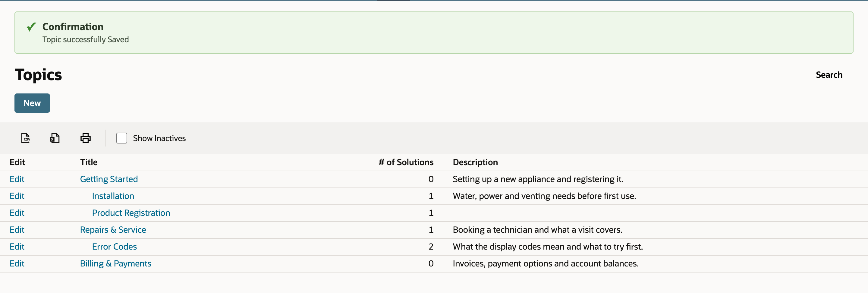Click the Description column header
868x293 pixels.
pyautogui.click(x=475, y=162)
